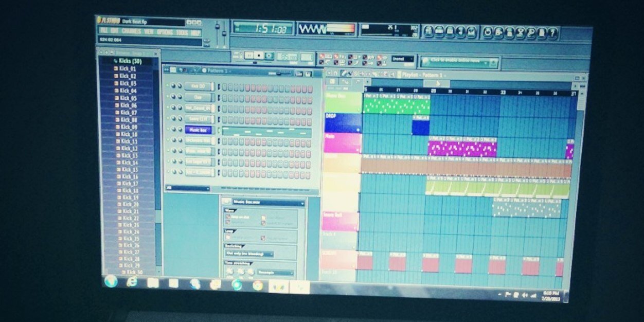Click the fourth view shortcut icon in top toolbar
The height and width of the screenshot is (322, 644).
click(461, 32)
